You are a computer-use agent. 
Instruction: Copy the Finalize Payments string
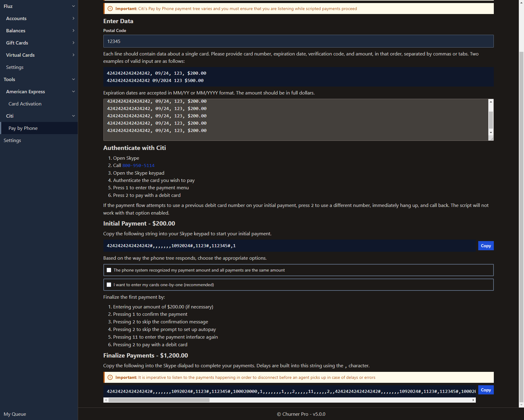click(486, 390)
